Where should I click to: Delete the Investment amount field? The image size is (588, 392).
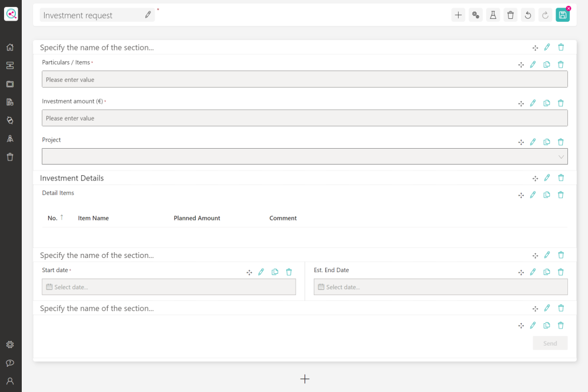click(560, 103)
